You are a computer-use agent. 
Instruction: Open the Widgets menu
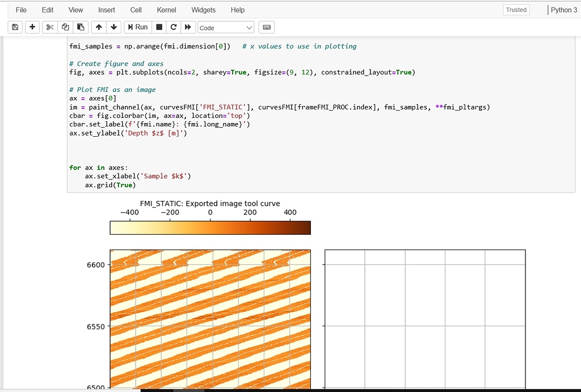(203, 10)
